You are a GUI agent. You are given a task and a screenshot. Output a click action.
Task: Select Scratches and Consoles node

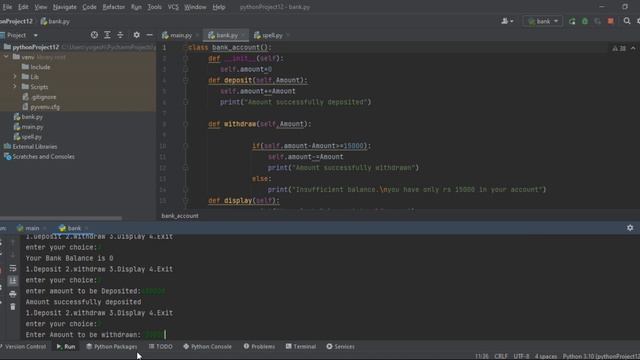coord(39,157)
